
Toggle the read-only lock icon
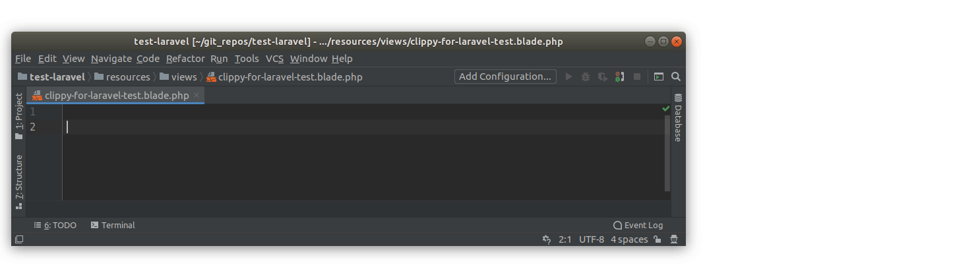658,239
